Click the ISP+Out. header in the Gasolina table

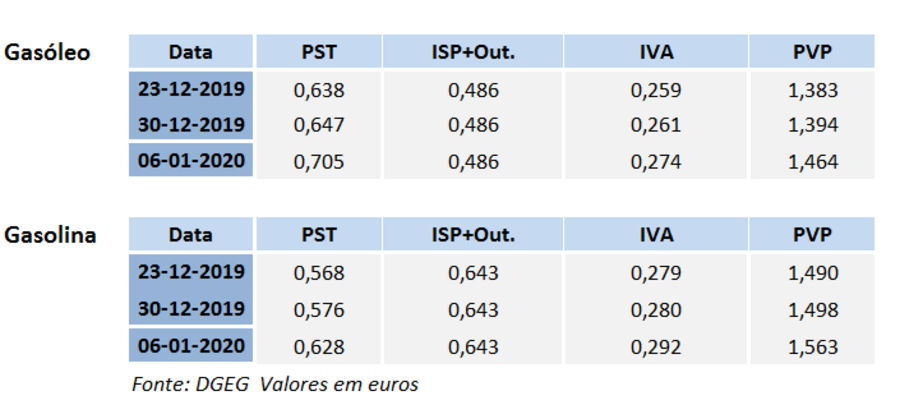pos(473,235)
